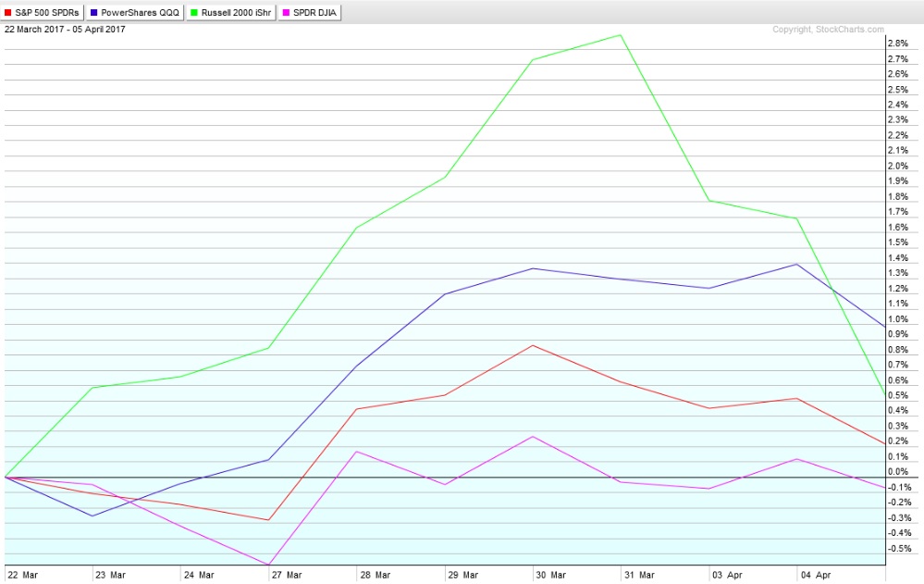The width and height of the screenshot is (924, 584).
Task: Select the '31 Mar' date axis label
Action: tap(639, 575)
